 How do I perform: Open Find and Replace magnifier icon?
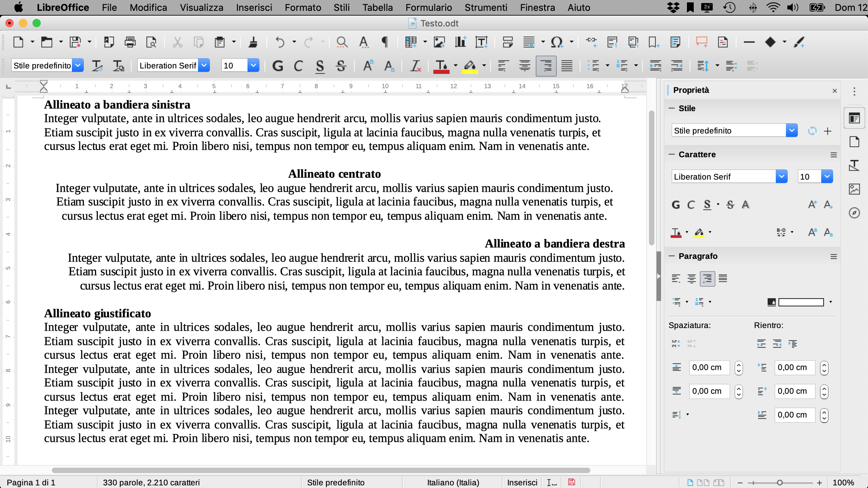pyautogui.click(x=342, y=42)
